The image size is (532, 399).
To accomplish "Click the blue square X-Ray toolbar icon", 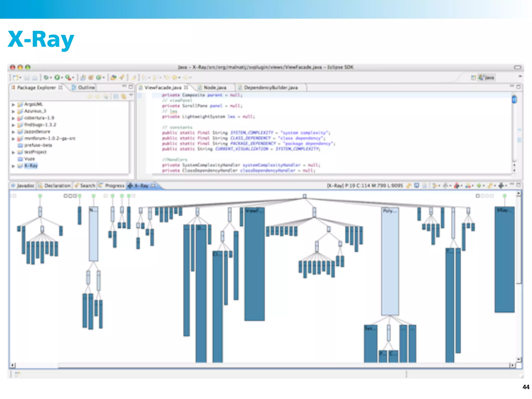I will pos(417,185).
